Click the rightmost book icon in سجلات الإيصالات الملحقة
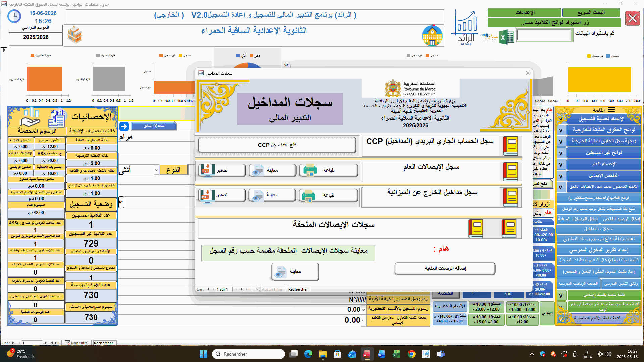The width and height of the screenshot is (644, 362). tap(509, 229)
